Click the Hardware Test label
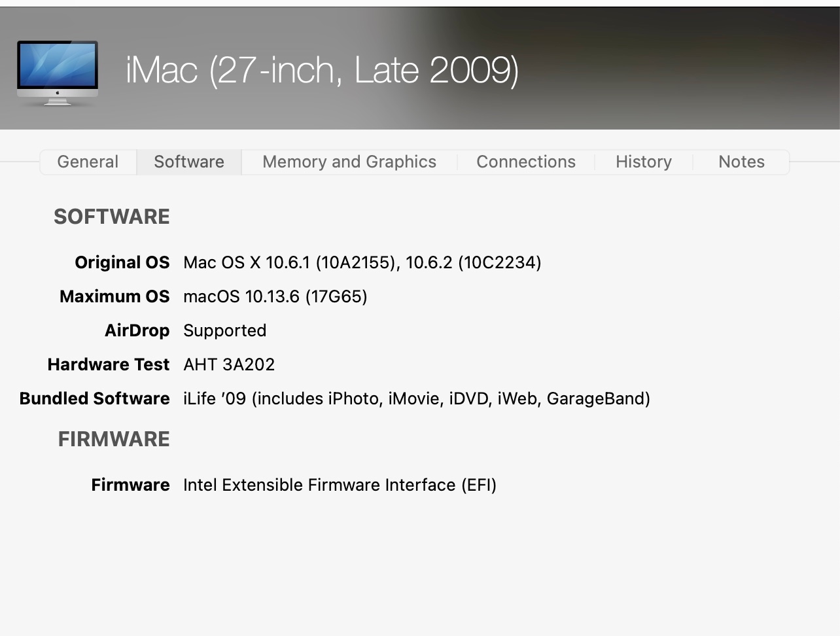The height and width of the screenshot is (636, 840). tap(109, 364)
